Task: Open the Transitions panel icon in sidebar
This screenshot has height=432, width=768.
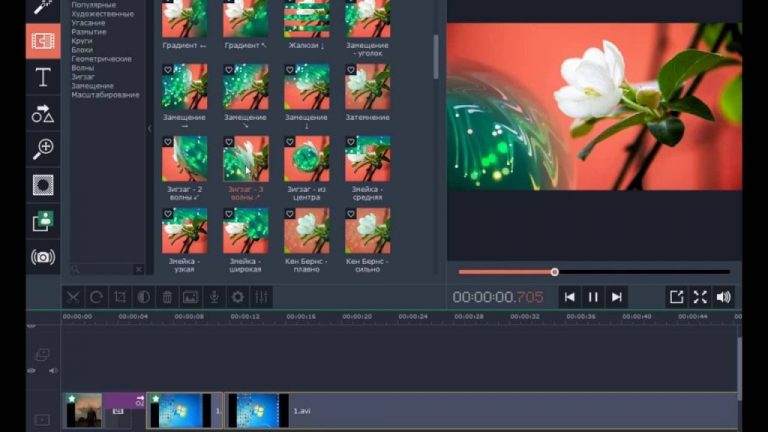Action: point(43,41)
